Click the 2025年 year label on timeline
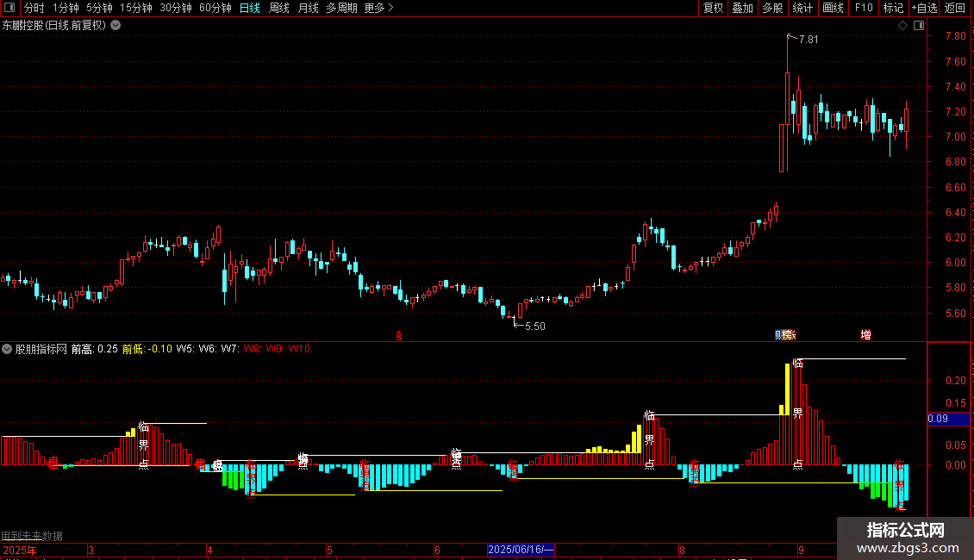This screenshot has width=974, height=560. (x=19, y=550)
